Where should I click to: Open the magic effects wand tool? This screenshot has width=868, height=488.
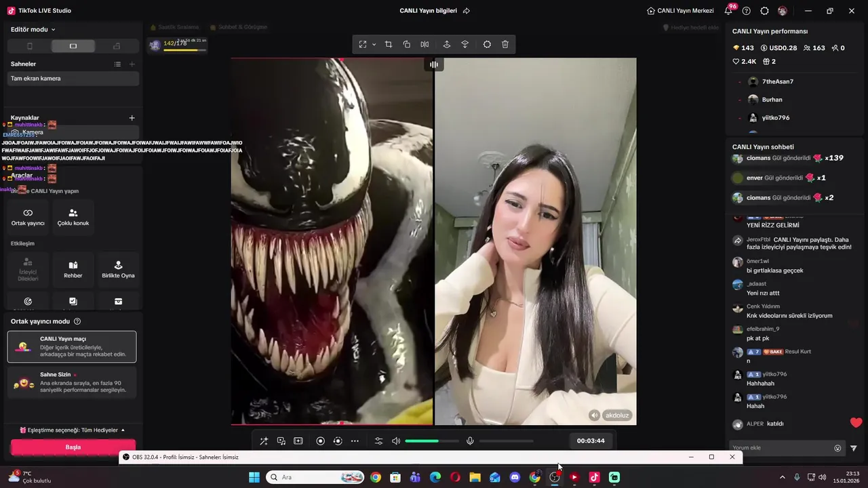tap(264, 441)
